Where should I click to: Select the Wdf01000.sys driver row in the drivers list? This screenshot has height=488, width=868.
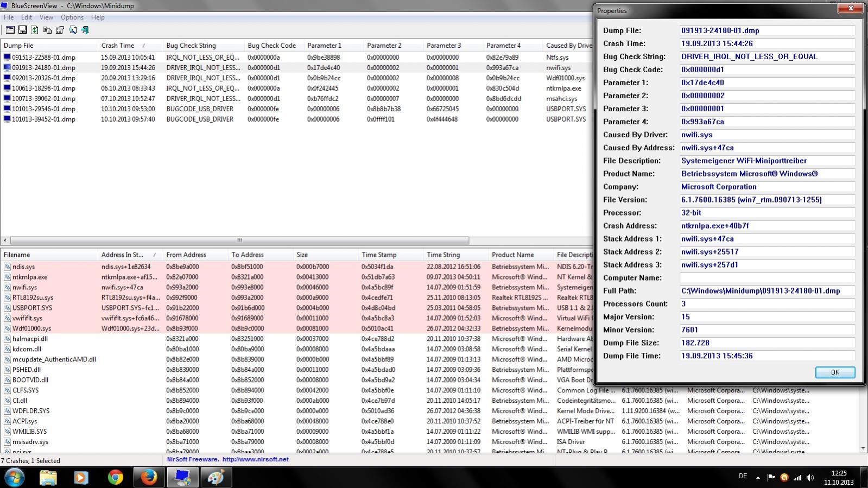(296, 328)
